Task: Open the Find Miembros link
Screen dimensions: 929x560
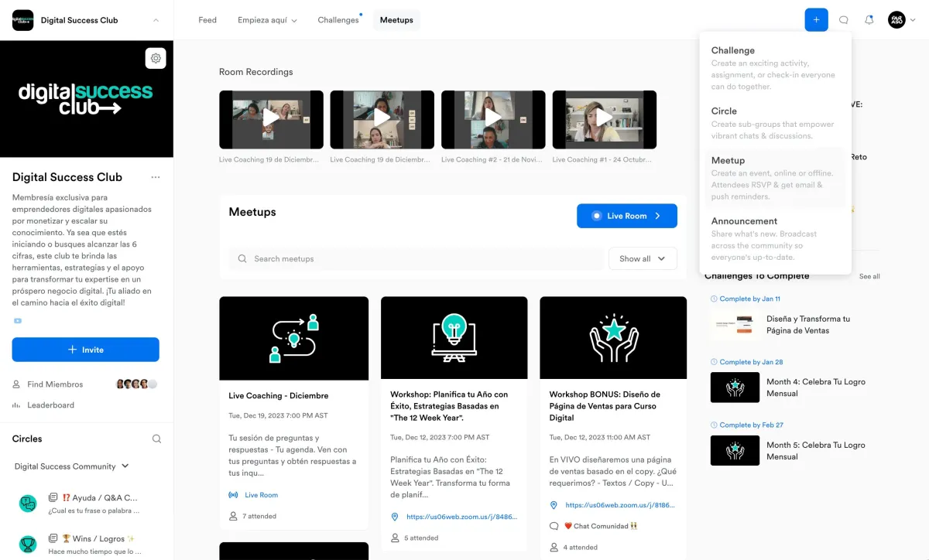Action: 55,384
